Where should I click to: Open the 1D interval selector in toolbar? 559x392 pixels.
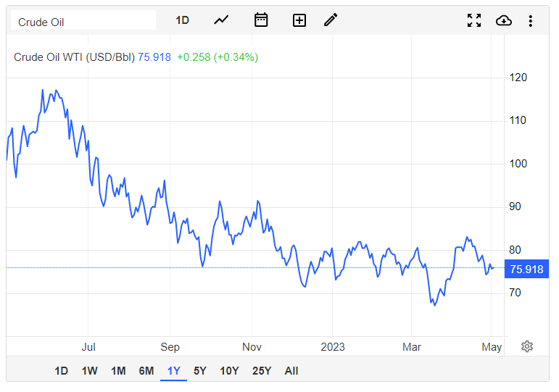pyautogui.click(x=182, y=20)
